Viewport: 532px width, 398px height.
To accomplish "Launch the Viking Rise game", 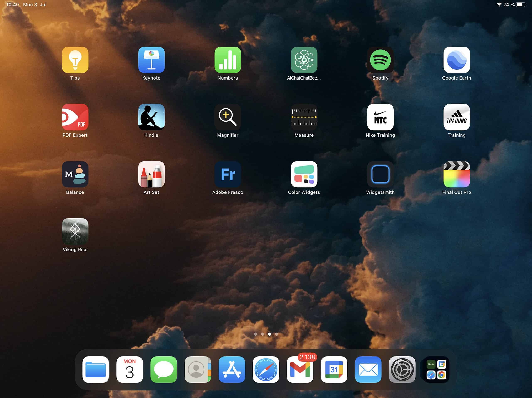I will (75, 231).
